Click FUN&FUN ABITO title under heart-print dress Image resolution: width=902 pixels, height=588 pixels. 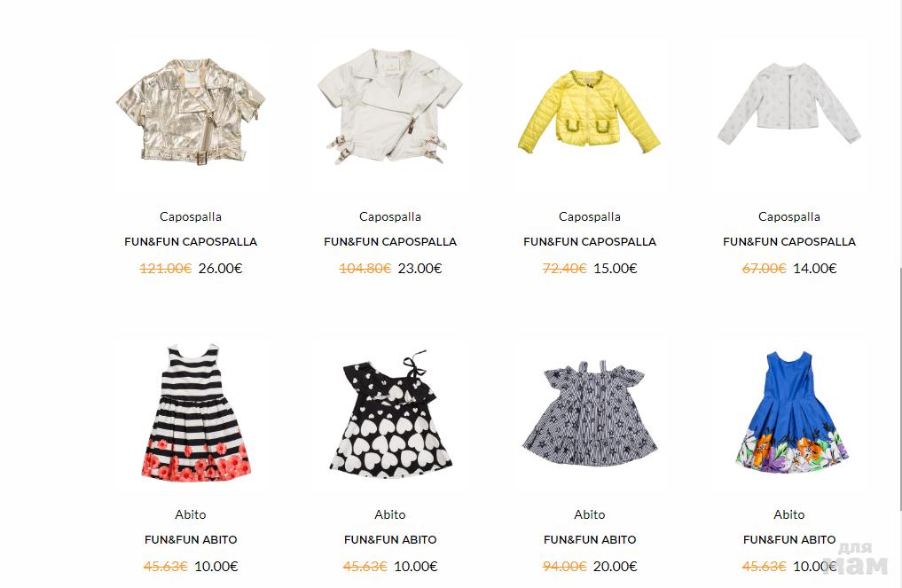click(x=390, y=540)
